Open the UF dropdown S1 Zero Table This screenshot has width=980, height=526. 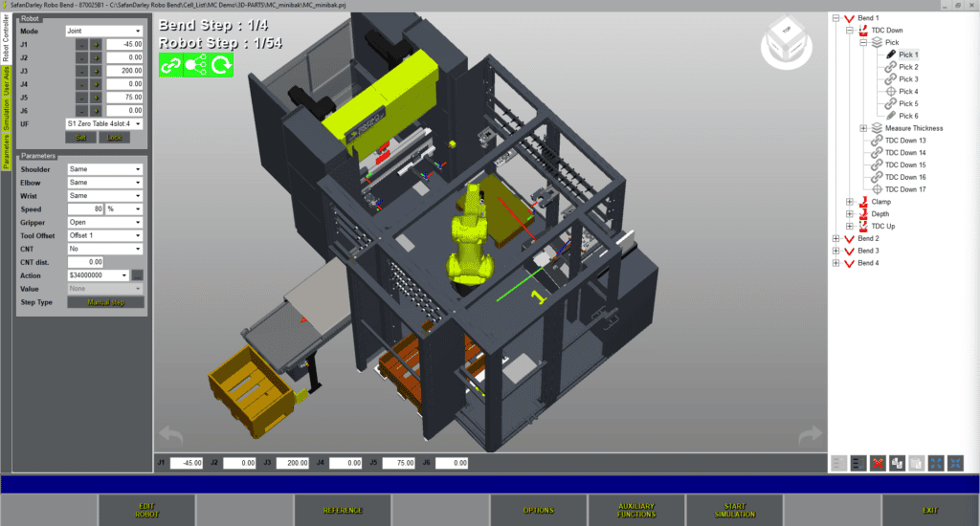(x=104, y=123)
